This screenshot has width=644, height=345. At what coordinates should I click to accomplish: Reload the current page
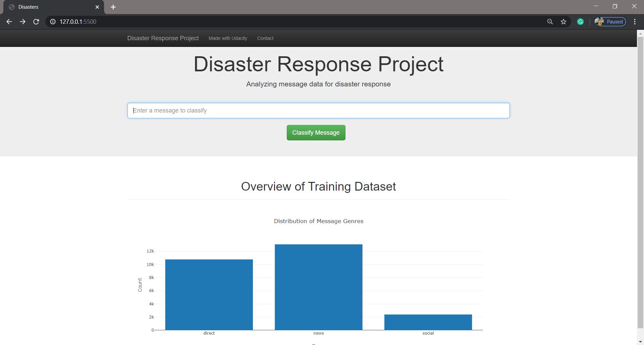(36, 21)
